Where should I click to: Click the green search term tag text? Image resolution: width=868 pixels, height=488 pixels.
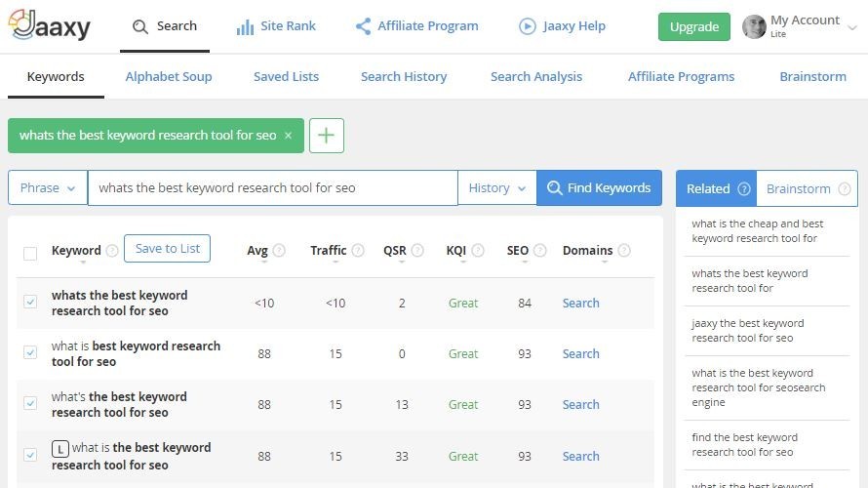click(148, 135)
